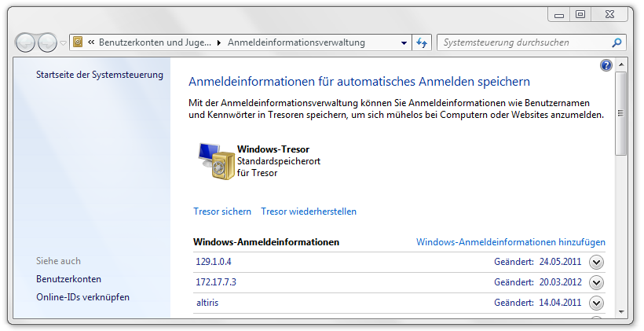The image size is (644, 331).
Task: Open the address bar history dropdown
Action: 404,42
